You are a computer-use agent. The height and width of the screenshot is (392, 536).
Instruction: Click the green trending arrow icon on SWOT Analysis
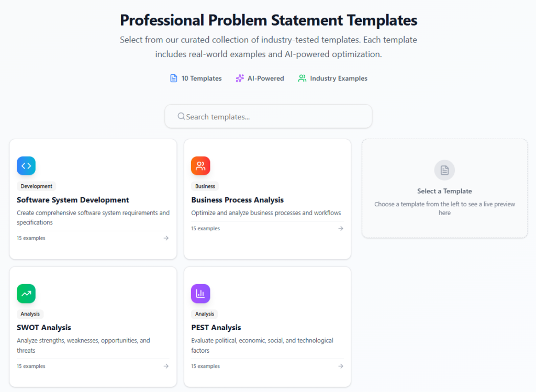pos(26,294)
